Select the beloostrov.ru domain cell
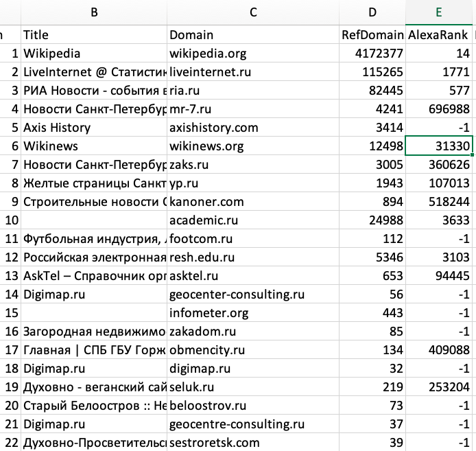 253,406
